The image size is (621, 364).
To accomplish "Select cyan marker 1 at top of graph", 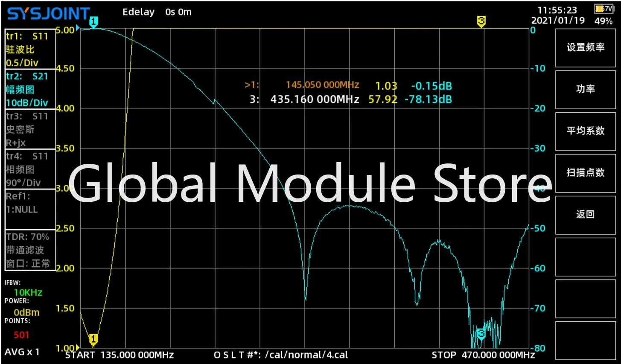I will pyautogui.click(x=94, y=22).
